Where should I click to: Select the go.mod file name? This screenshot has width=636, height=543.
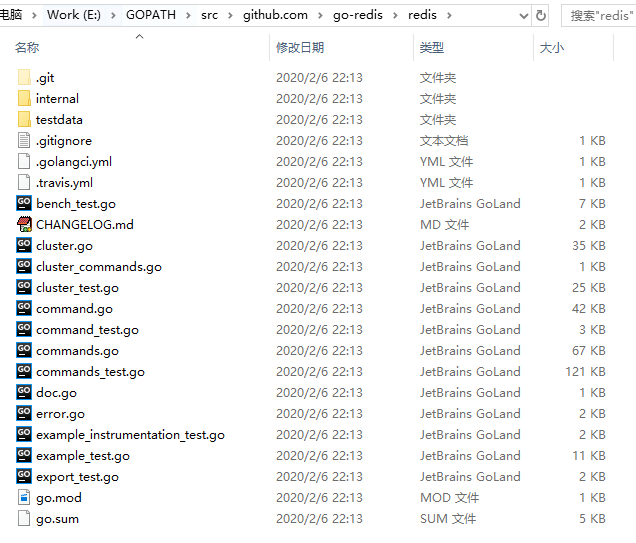[59, 498]
